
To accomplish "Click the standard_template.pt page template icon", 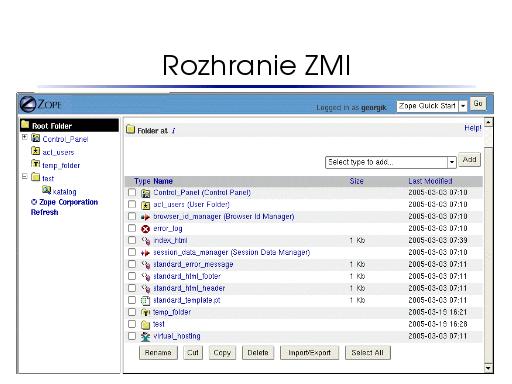I will click(x=145, y=301).
